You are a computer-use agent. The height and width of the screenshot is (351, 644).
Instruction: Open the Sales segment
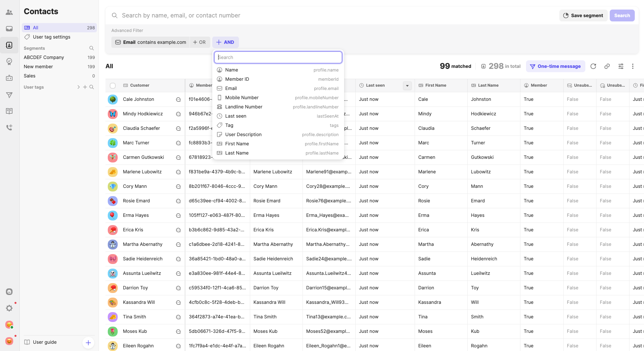pyautogui.click(x=59, y=76)
